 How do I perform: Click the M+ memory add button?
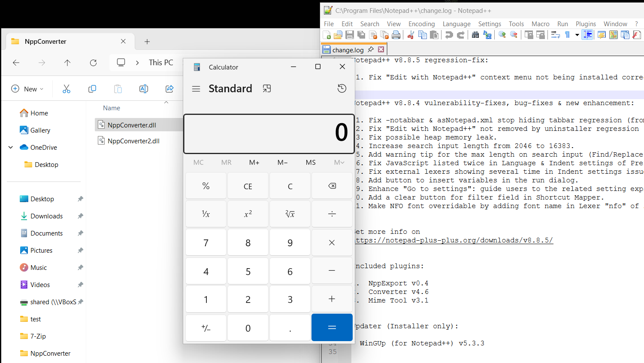point(254,163)
